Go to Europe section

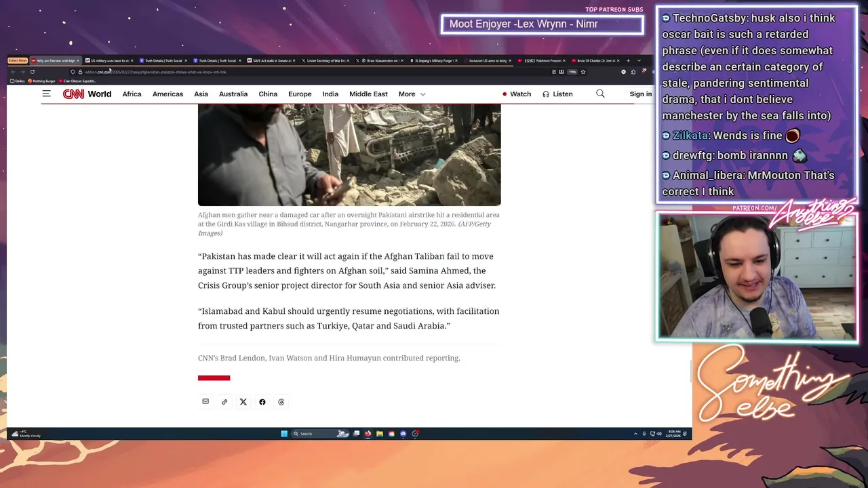coord(300,94)
